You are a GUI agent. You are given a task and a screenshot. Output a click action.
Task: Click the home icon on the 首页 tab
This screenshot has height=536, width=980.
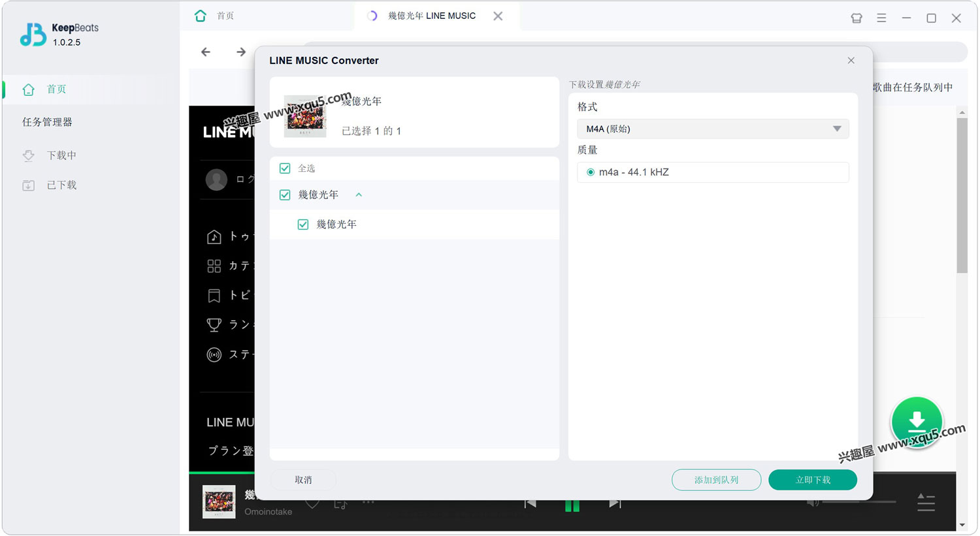(x=201, y=16)
